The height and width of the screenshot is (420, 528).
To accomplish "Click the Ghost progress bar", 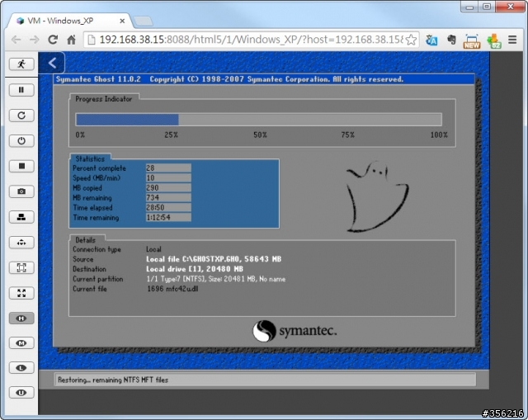I will [x=258, y=120].
